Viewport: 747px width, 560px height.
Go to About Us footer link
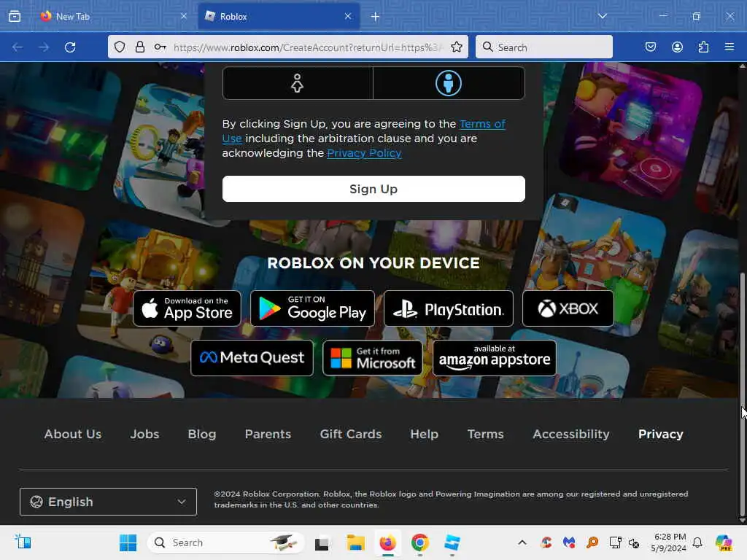pos(73,435)
